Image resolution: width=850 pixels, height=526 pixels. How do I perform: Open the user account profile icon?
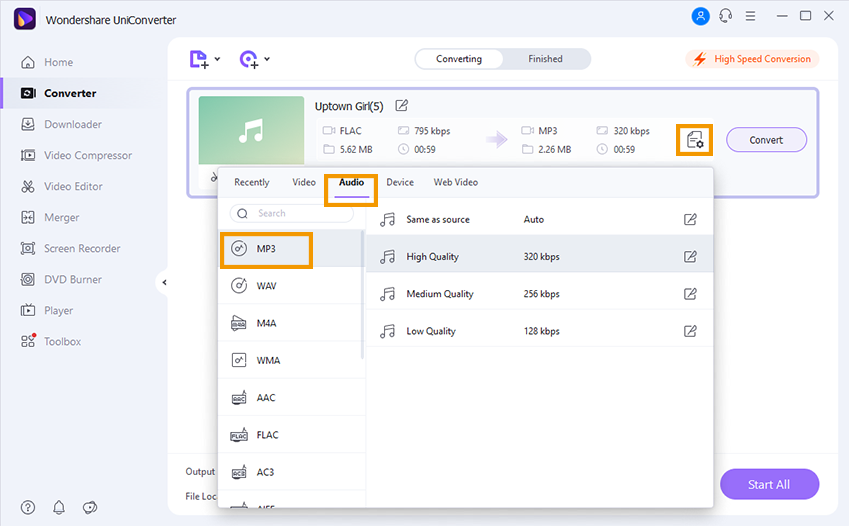pyautogui.click(x=699, y=16)
